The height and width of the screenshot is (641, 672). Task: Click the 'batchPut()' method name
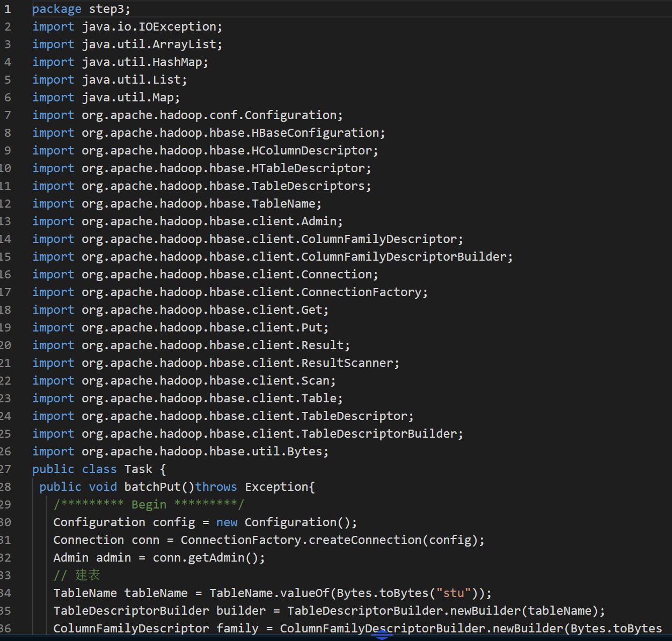(159, 487)
